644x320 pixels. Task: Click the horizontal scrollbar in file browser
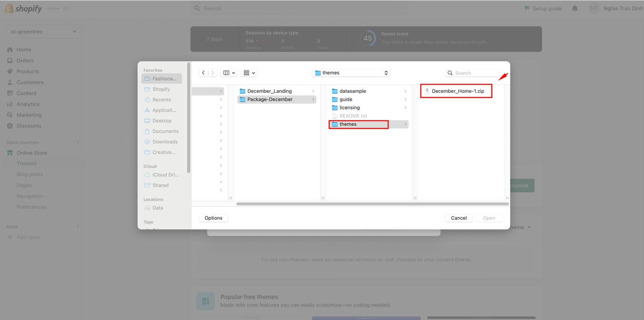(x=372, y=204)
